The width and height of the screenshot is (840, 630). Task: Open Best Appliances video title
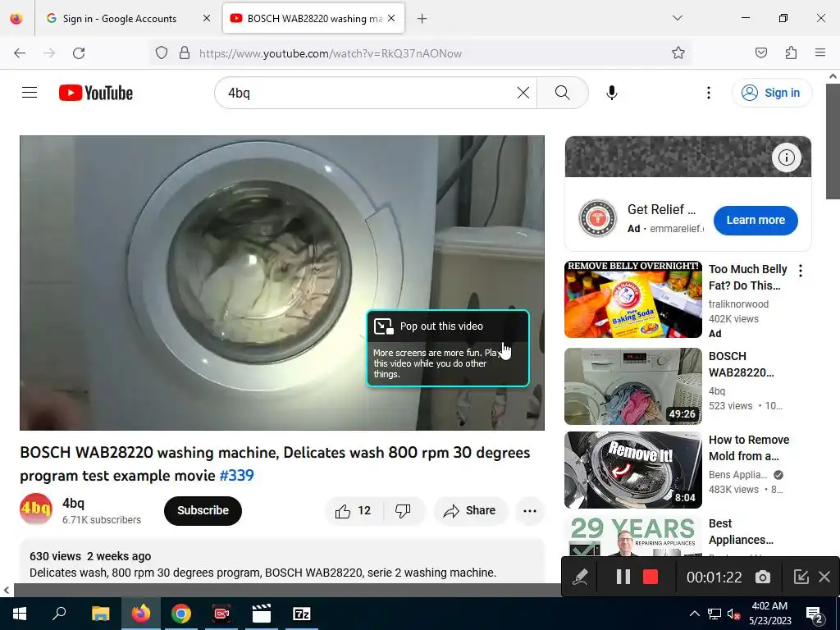pyautogui.click(x=741, y=532)
